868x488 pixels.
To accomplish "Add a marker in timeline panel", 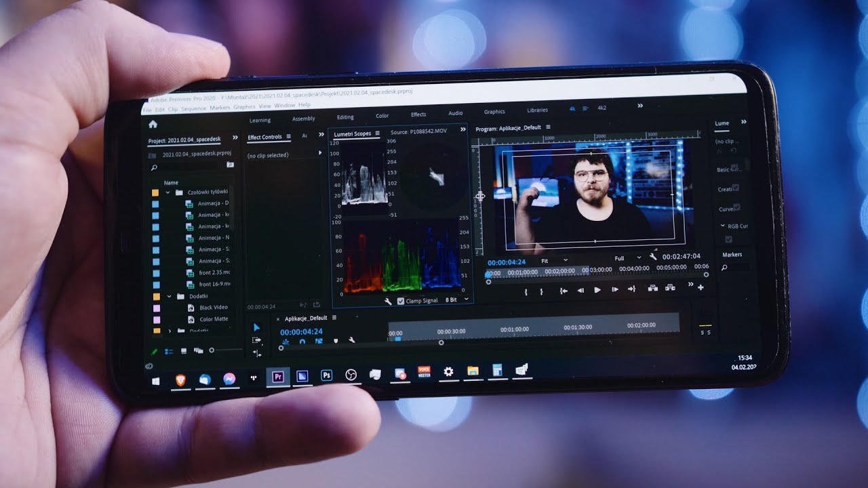I will tap(336, 342).
